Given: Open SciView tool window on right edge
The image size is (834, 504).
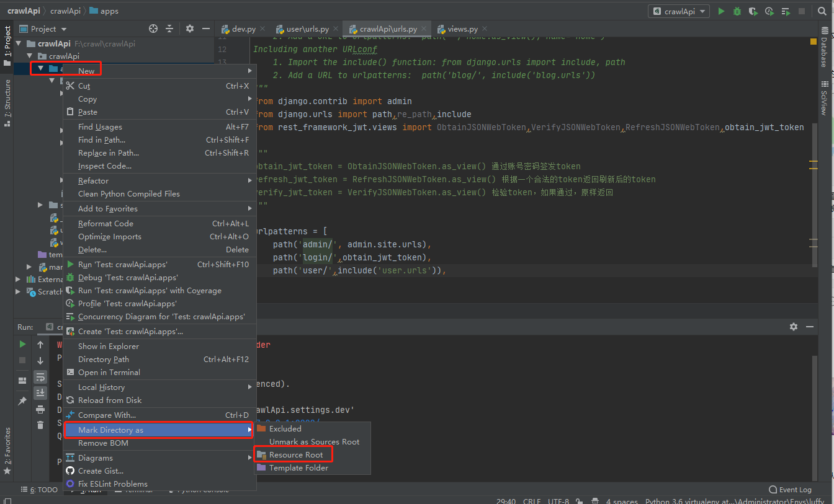Looking at the screenshot, I should [x=823, y=97].
